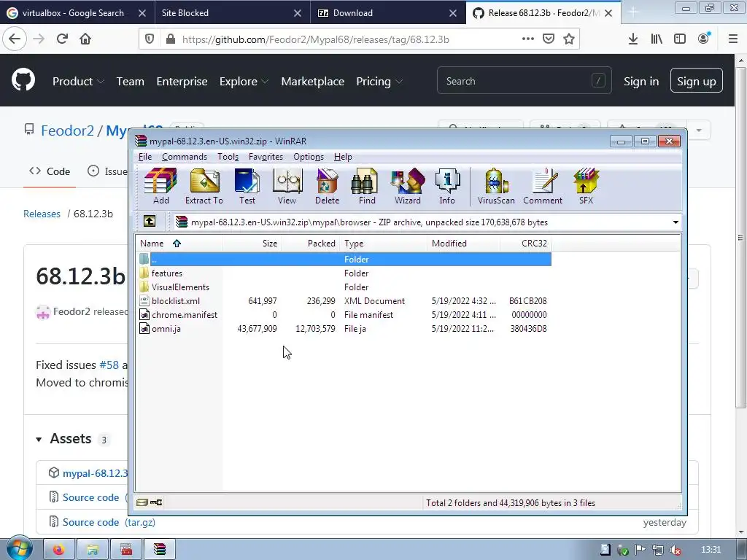Viewport: 747px width, 560px height.
Task: Run VirusScan on the archive
Action: point(496,186)
